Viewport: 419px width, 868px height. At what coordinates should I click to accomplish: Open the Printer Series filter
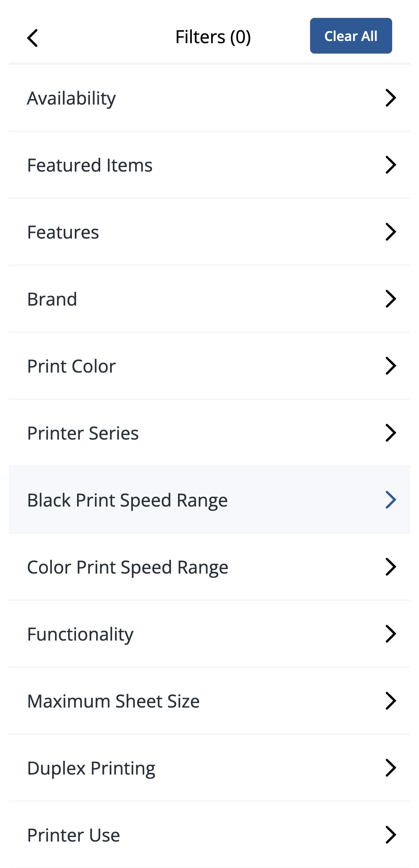[391, 433]
